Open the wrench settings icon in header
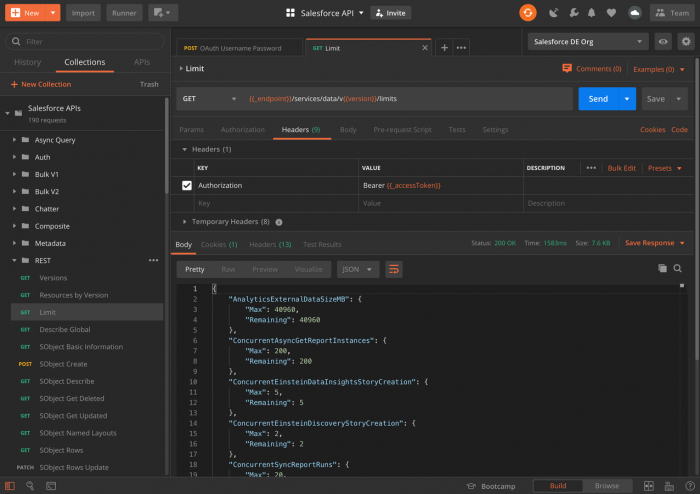Viewport: 700px width, 494px height. [574, 13]
